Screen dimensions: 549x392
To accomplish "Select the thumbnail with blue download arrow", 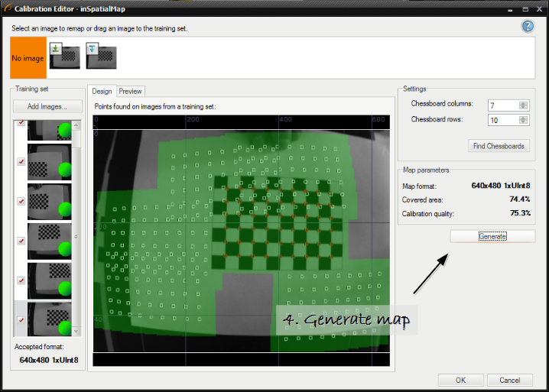I will click(100, 57).
